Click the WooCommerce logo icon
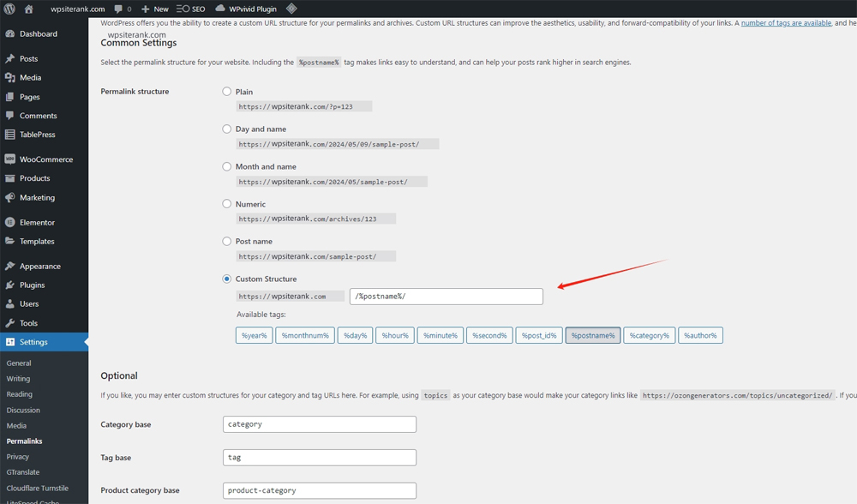Image resolution: width=857 pixels, height=504 pixels. tap(9, 159)
